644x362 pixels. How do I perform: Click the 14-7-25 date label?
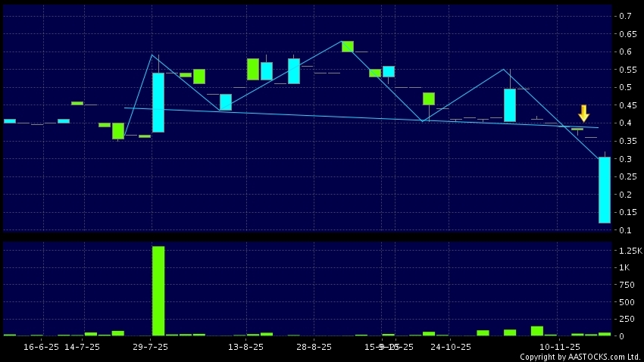82,347
